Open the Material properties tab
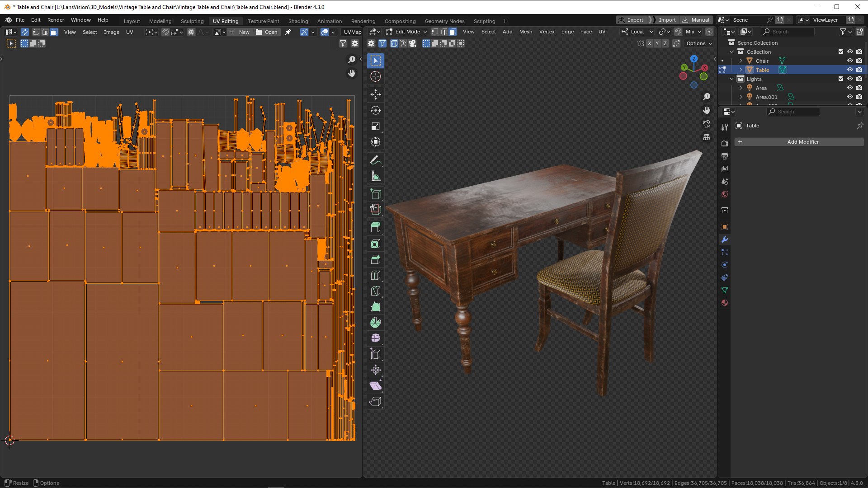Image resolution: width=868 pixels, height=488 pixels. 725,303
